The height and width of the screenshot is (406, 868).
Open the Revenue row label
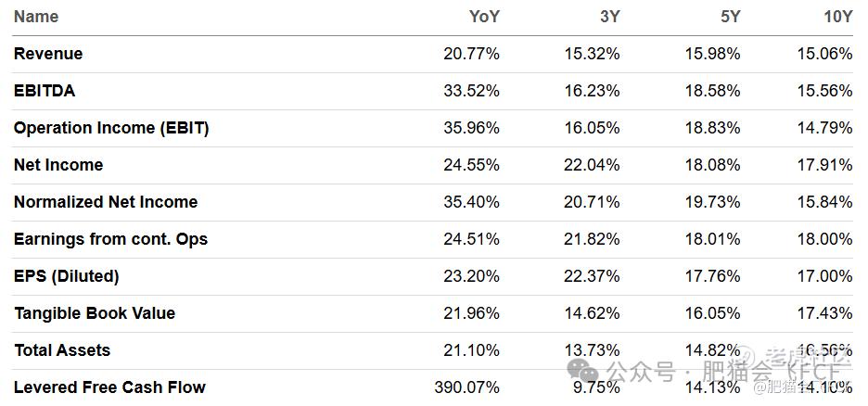click(48, 54)
